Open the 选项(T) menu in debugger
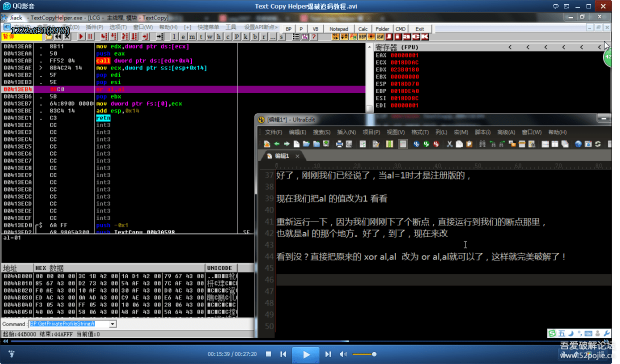Image resolution: width=620 pixels, height=364 pixels. point(118,27)
